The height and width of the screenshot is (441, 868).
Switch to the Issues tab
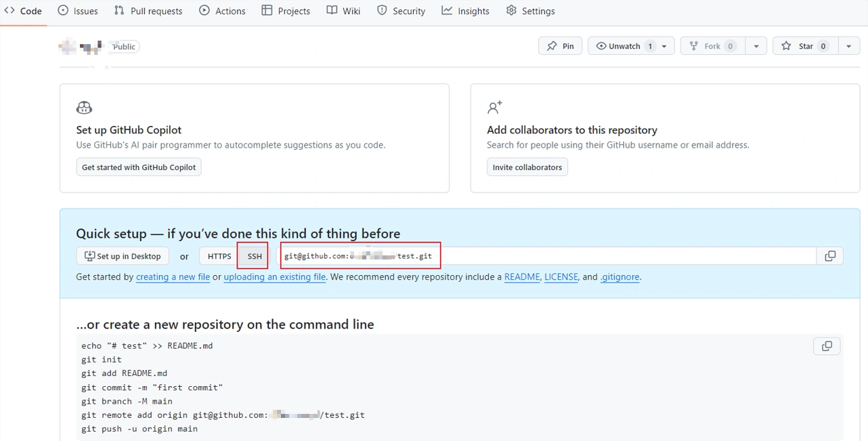tap(78, 11)
